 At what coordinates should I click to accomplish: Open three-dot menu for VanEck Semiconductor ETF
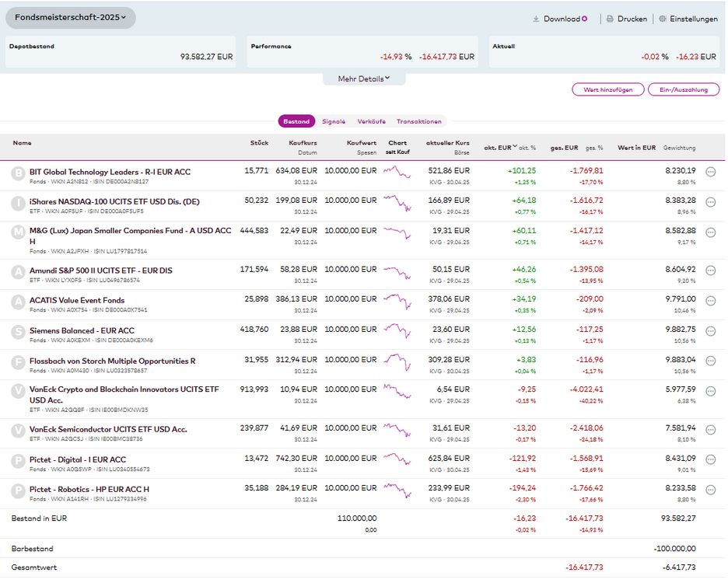tap(710, 429)
